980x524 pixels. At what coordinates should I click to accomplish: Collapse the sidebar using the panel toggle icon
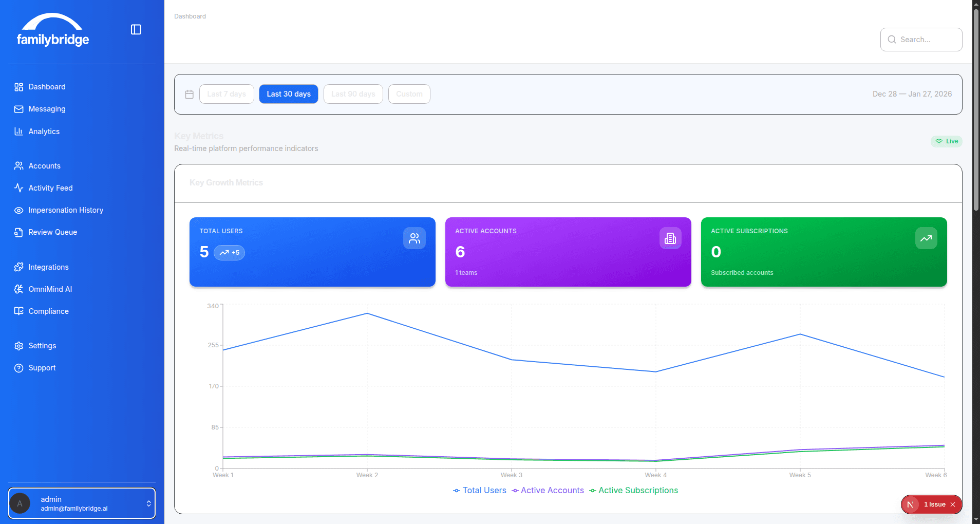point(136,29)
